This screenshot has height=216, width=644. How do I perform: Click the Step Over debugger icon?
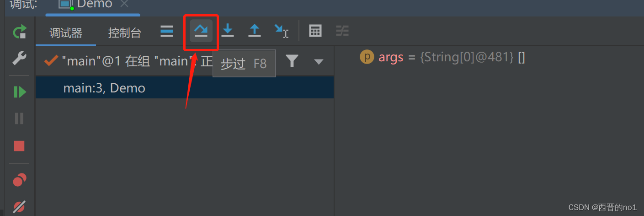click(x=201, y=31)
